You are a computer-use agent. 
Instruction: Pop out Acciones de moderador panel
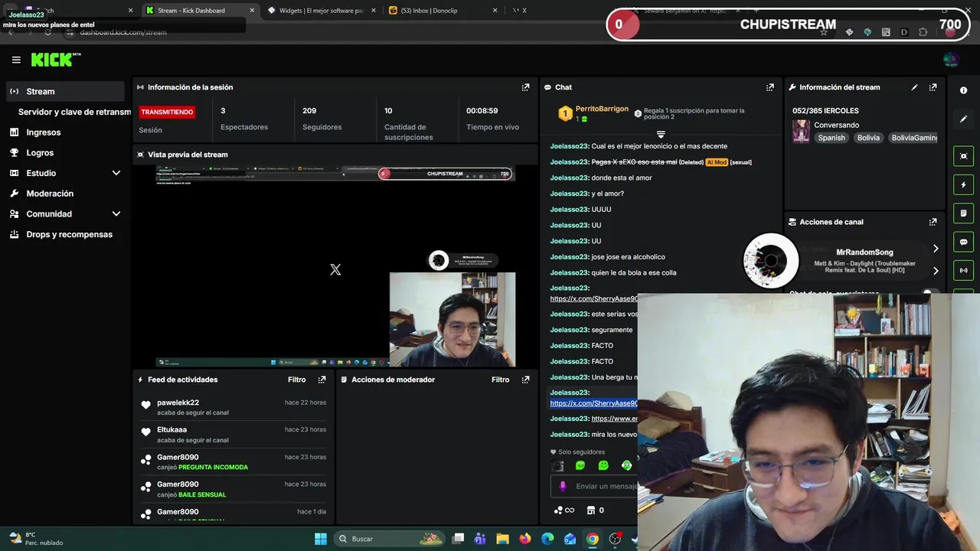(525, 380)
